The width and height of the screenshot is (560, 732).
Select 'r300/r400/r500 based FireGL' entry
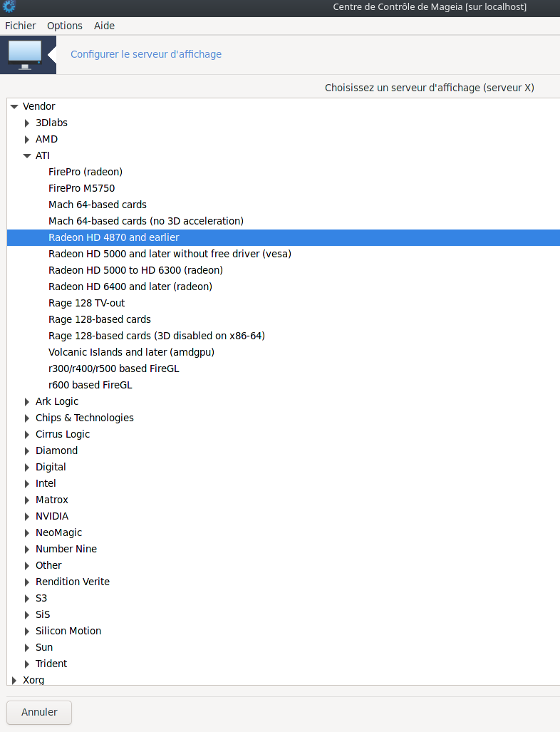[114, 368]
